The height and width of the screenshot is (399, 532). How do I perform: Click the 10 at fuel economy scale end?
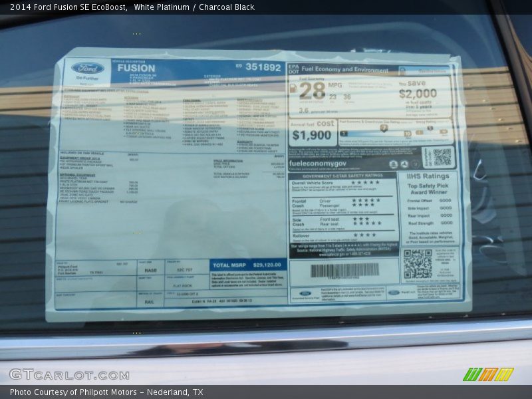coord(408,134)
